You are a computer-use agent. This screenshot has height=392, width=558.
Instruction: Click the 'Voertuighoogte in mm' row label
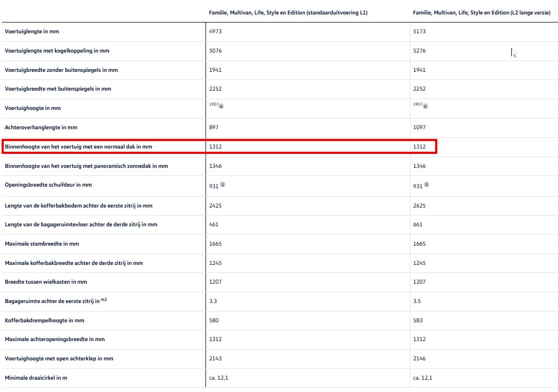coord(33,108)
